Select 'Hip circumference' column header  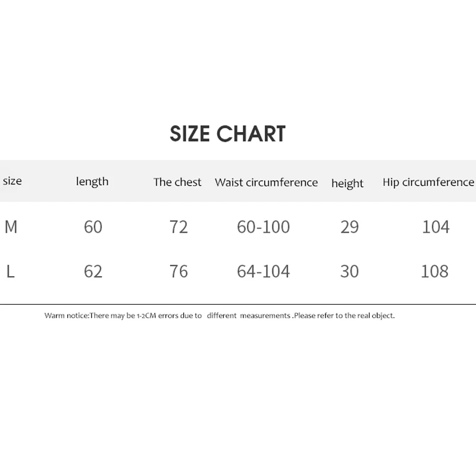428,182
